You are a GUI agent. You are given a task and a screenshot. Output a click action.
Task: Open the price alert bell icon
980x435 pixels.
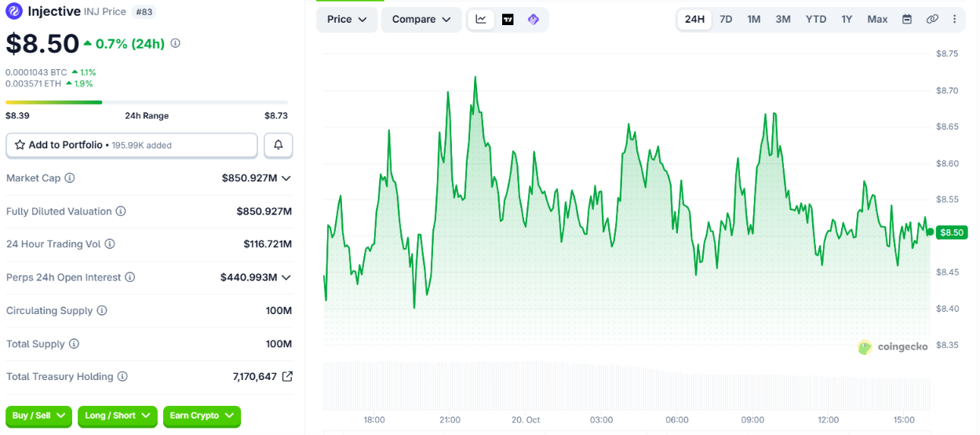click(x=279, y=145)
